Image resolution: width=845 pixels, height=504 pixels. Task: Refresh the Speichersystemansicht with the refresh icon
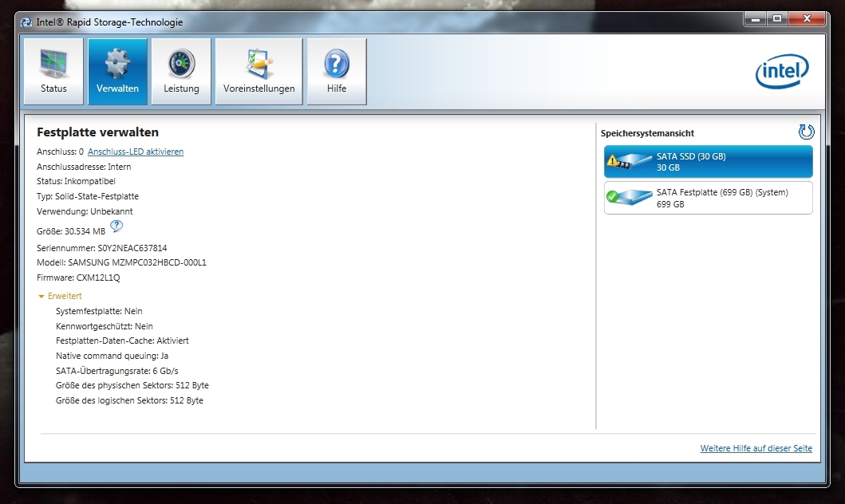click(806, 132)
